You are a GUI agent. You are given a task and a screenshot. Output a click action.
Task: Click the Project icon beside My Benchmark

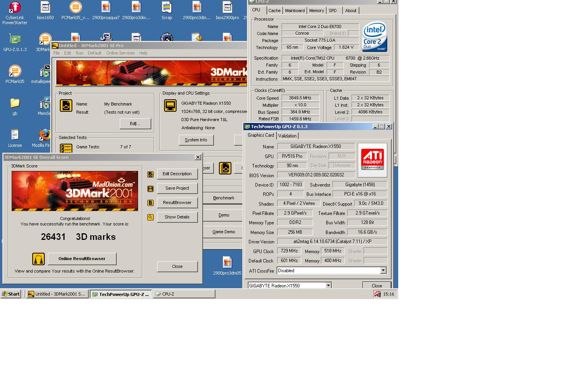(66, 106)
